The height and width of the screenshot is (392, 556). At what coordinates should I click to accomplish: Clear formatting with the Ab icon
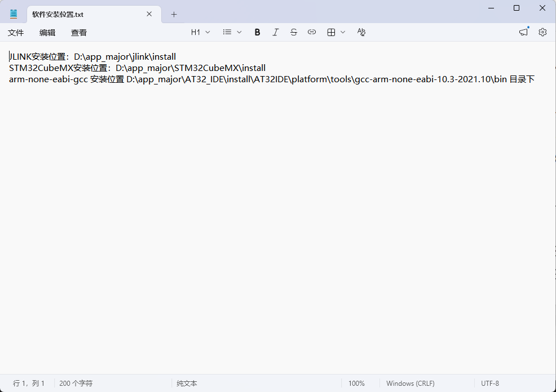361,32
